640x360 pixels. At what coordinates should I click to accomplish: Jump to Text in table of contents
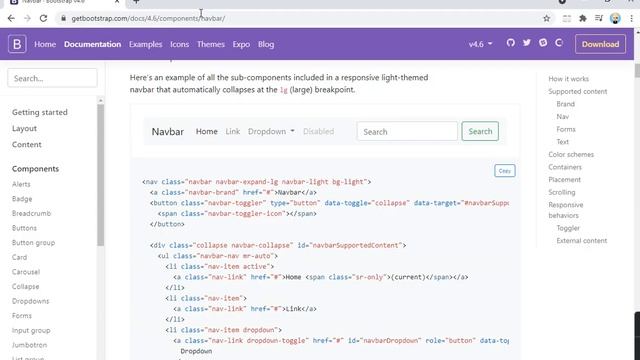pyautogui.click(x=562, y=142)
